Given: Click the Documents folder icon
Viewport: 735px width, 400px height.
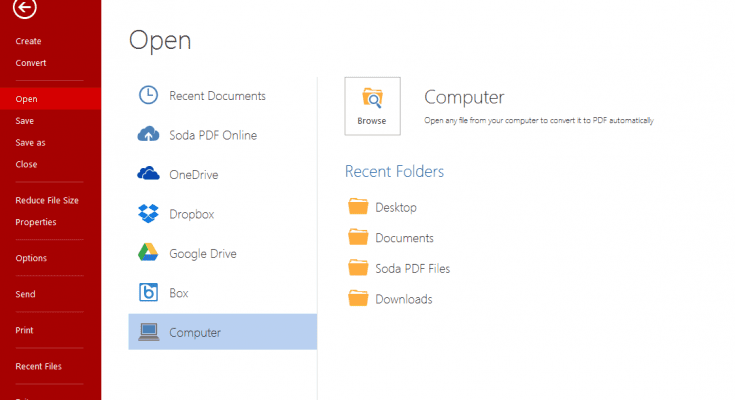Looking at the screenshot, I should 358,237.
